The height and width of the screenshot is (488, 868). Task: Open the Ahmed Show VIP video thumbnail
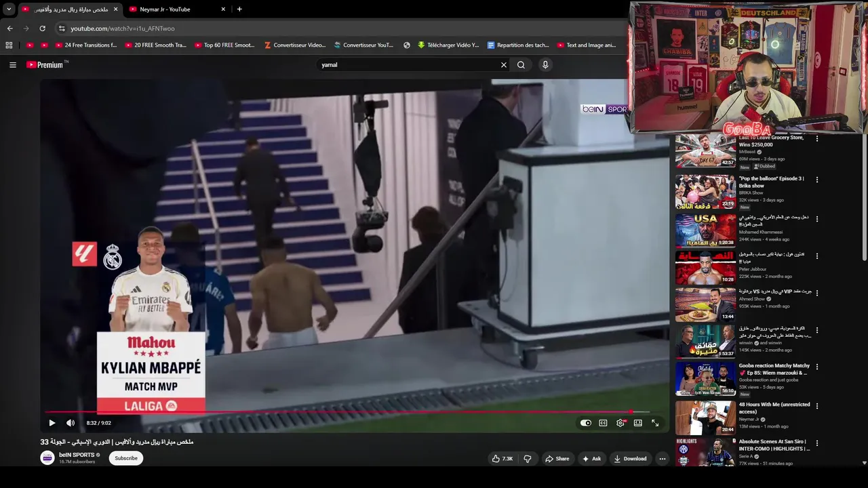tap(705, 304)
